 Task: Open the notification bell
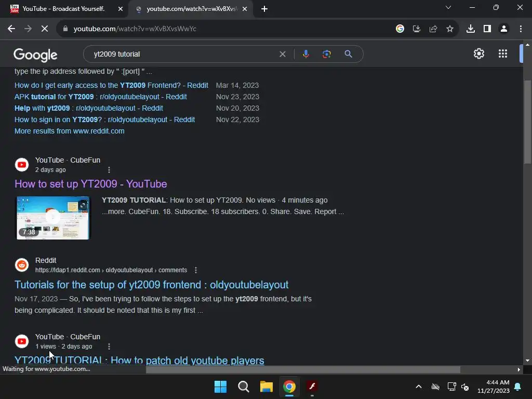point(518,387)
